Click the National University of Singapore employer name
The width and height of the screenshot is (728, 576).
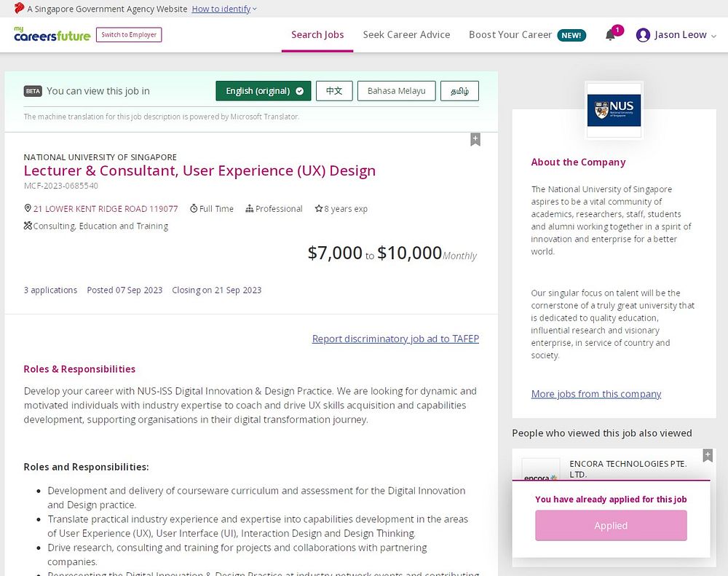click(x=100, y=157)
